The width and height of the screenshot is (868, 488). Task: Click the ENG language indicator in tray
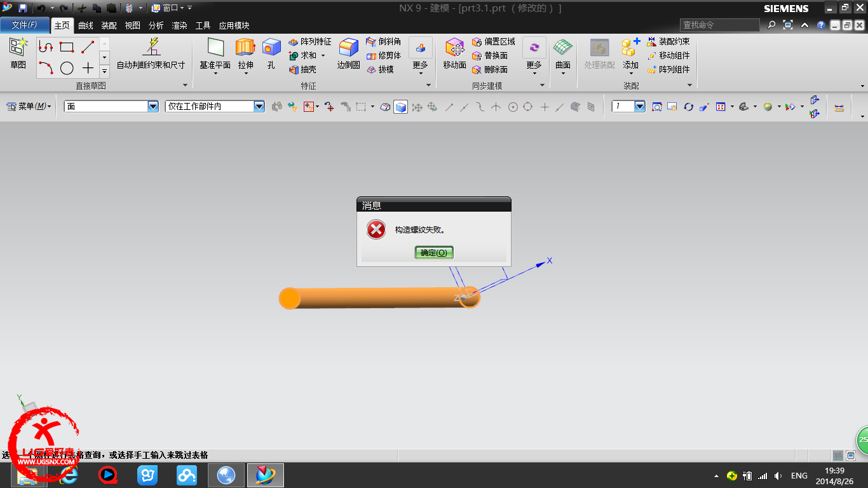799,475
